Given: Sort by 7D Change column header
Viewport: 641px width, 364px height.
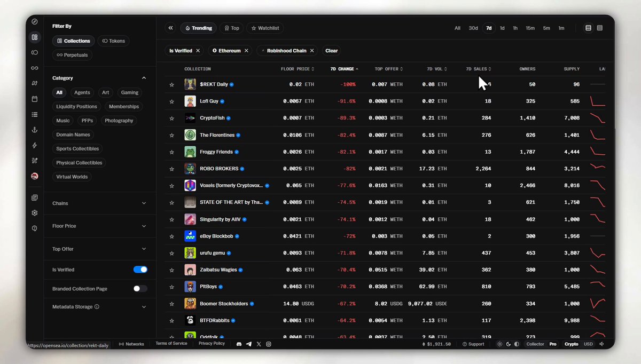Looking at the screenshot, I should click(344, 69).
